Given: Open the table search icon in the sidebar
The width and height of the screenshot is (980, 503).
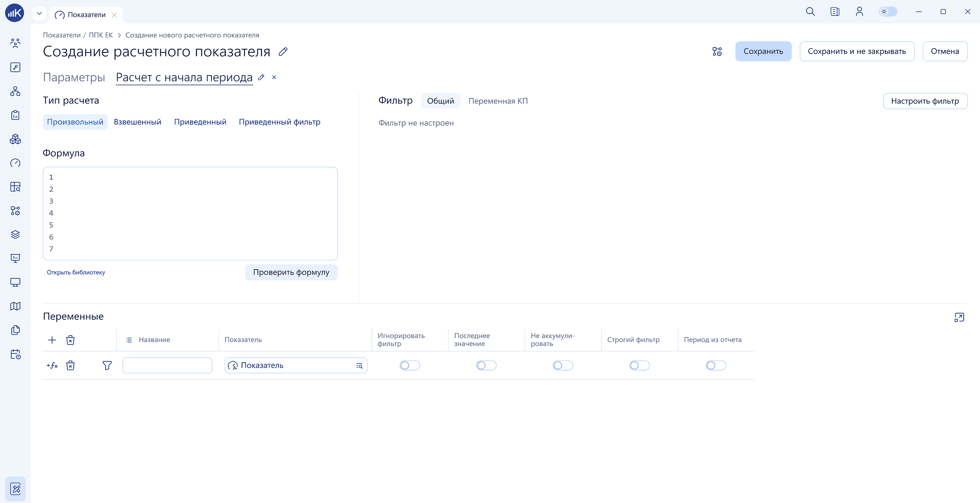Looking at the screenshot, I should [x=15, y=187].
